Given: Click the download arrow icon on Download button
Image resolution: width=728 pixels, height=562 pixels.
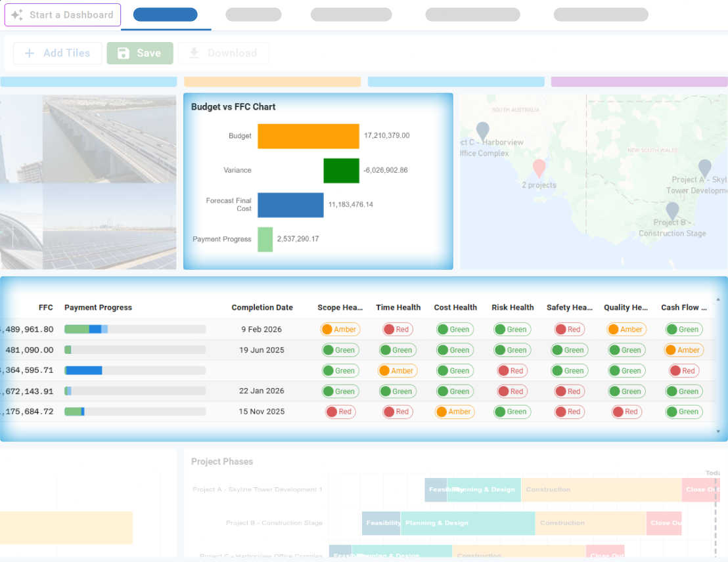Looking at the screenshot, I should click(x=193, y=53).
